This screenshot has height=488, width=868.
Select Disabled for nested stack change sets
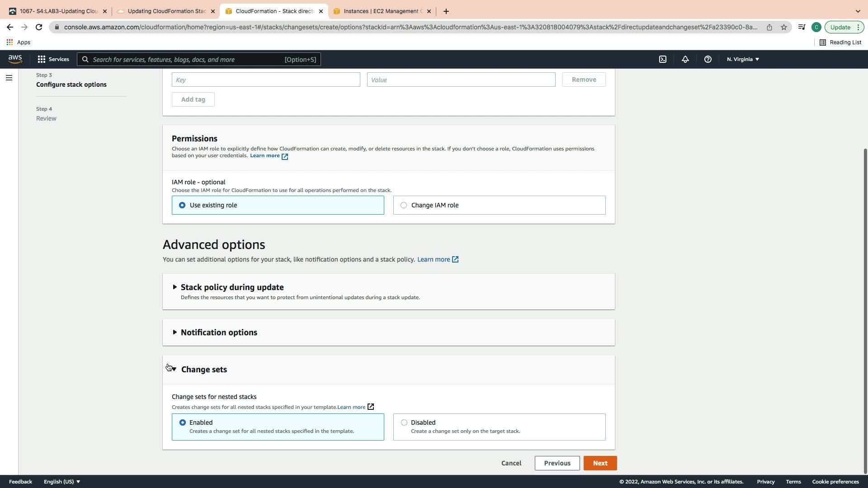coord(404,422)
